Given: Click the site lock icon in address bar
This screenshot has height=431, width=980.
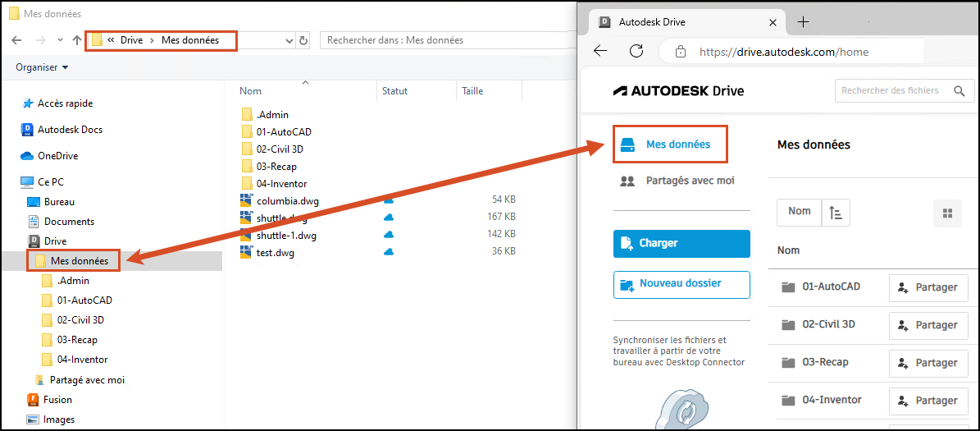Looking at the screenshot, I should pos(681,53).
